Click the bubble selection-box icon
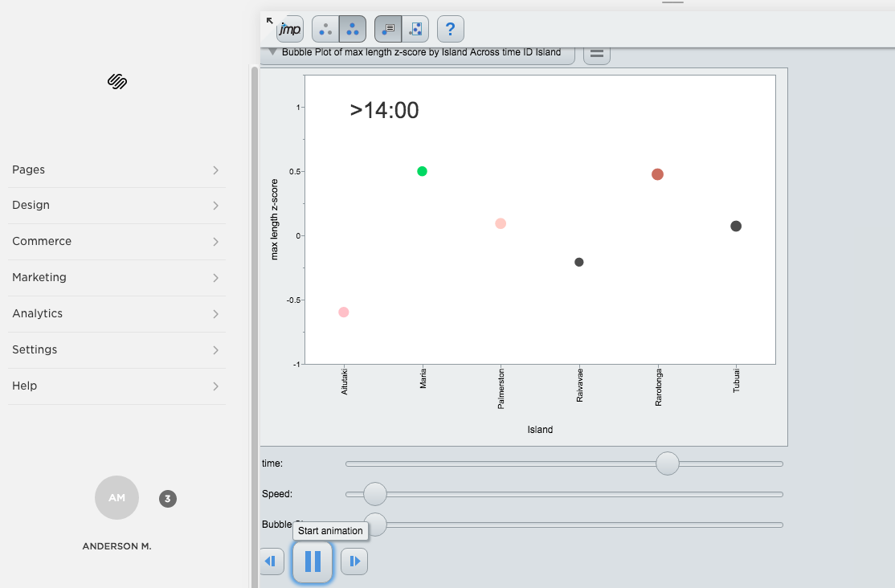This screenshot has width=895, height=588. (415, 29)
